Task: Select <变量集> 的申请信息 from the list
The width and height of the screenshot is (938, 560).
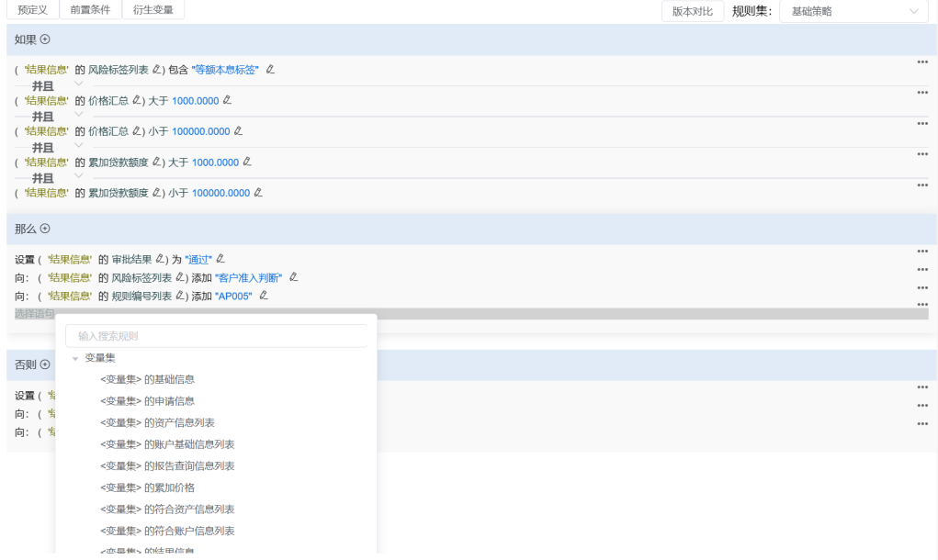Action: pyautogui.click(x=147, y=401)
